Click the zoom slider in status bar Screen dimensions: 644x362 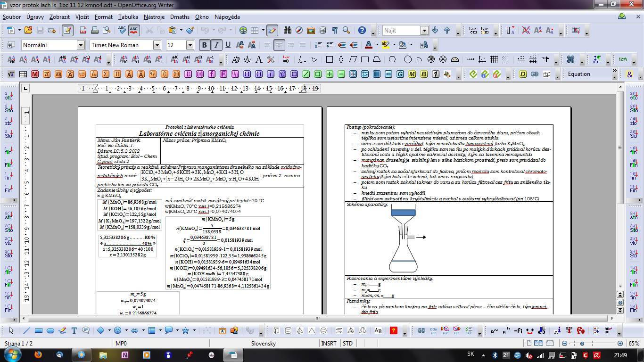pyautogui.click(x=592, y=344)
